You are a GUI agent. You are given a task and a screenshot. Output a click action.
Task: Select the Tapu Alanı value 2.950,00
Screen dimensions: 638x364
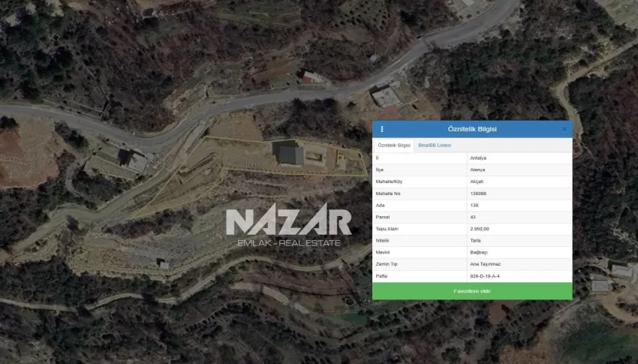coord(480,229)
